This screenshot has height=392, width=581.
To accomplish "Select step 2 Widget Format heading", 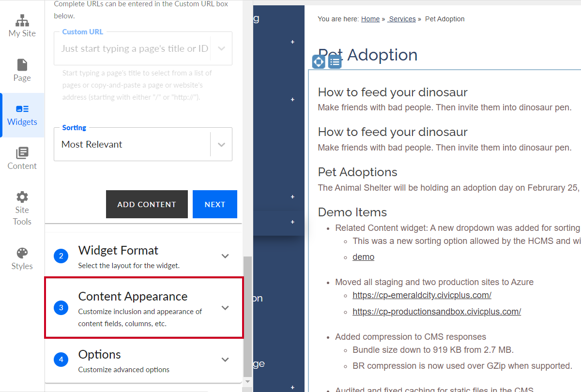I will [118, 250].
